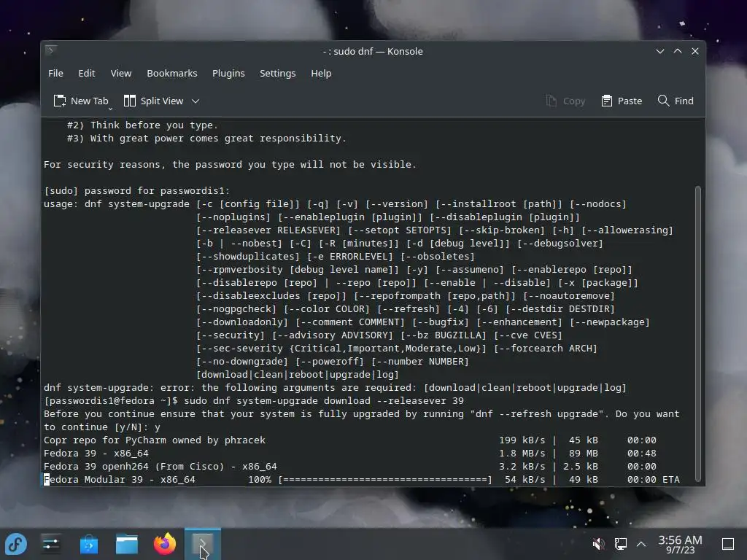The image size is (747, 560).
Task: Open the File menu
Action: tap(55, 74)
